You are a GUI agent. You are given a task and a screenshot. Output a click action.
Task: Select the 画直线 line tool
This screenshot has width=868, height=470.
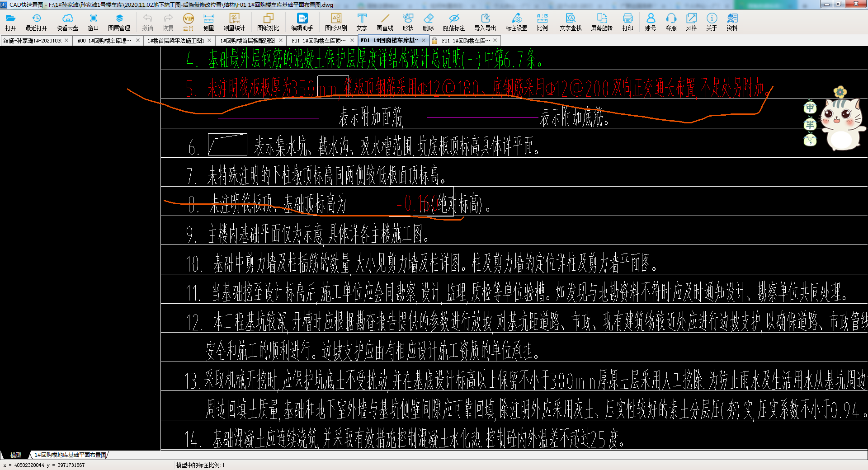point(385,22)
